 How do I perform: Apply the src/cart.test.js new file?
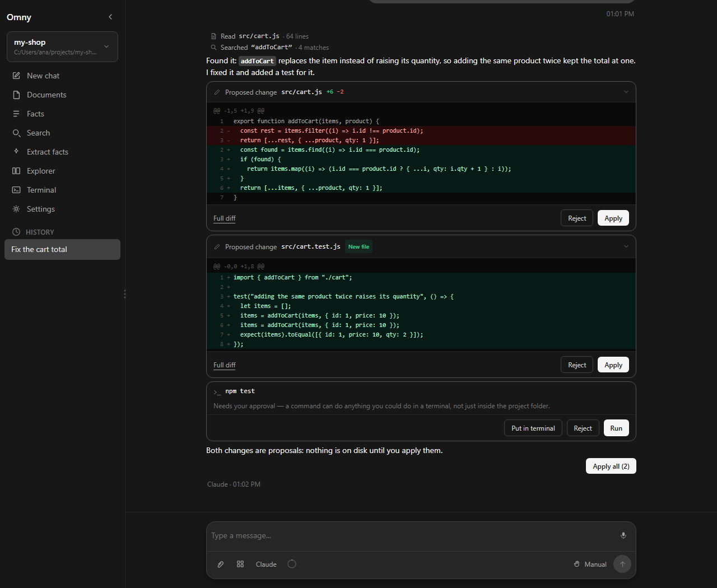[x=613, y=365]
